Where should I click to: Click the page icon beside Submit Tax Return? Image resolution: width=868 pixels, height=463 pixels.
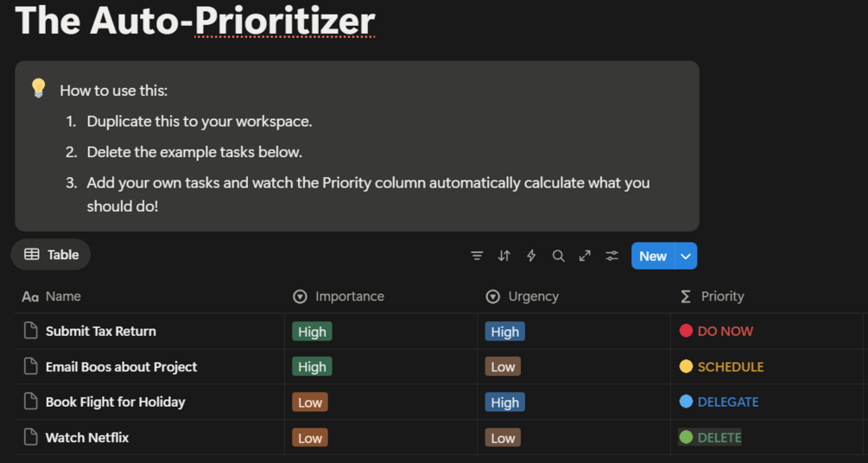tap(31, 331)
